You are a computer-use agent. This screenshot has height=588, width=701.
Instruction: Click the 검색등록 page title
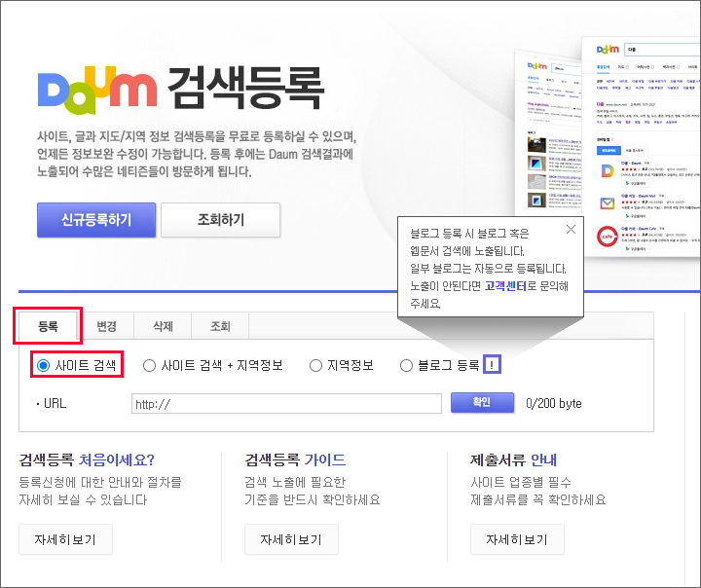click(x=245, y=89)
